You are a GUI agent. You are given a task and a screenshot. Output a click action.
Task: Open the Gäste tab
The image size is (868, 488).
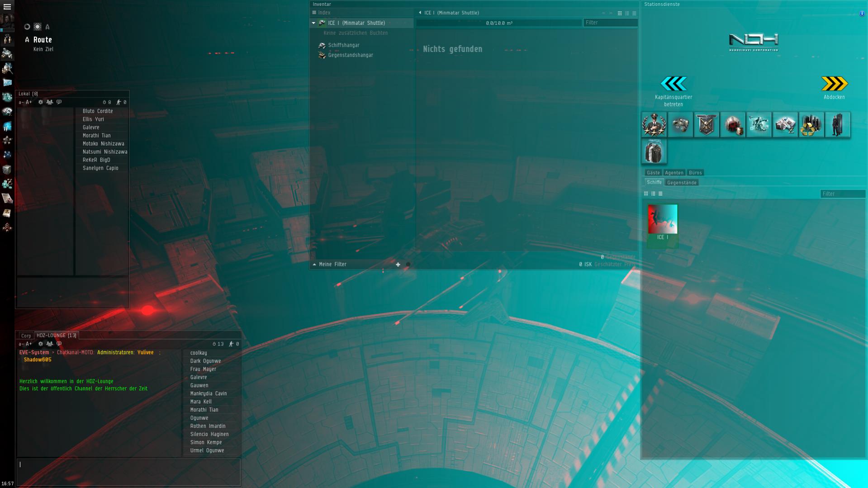point(653,173)
